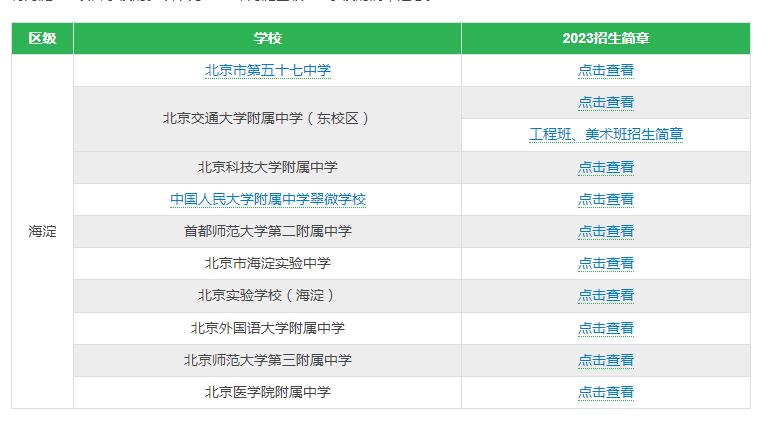The height and width of the screenshot is (434, 768).
Task: Select the 北京市海淀实验中学 cell
Action: point(267,264)
